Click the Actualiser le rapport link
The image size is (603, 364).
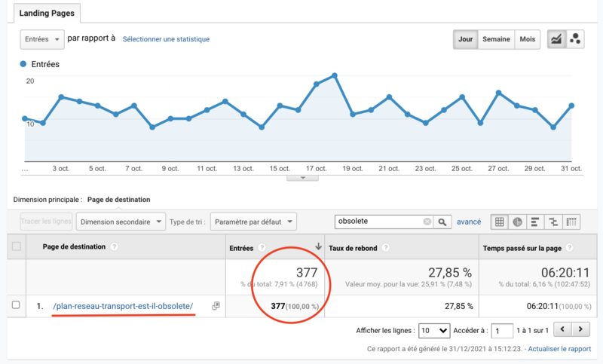[x=559, y=350]
